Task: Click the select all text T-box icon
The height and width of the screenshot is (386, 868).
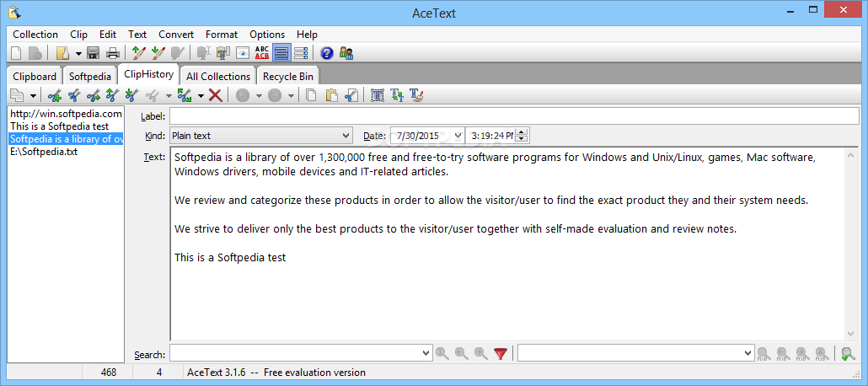Action: [377, 95]
